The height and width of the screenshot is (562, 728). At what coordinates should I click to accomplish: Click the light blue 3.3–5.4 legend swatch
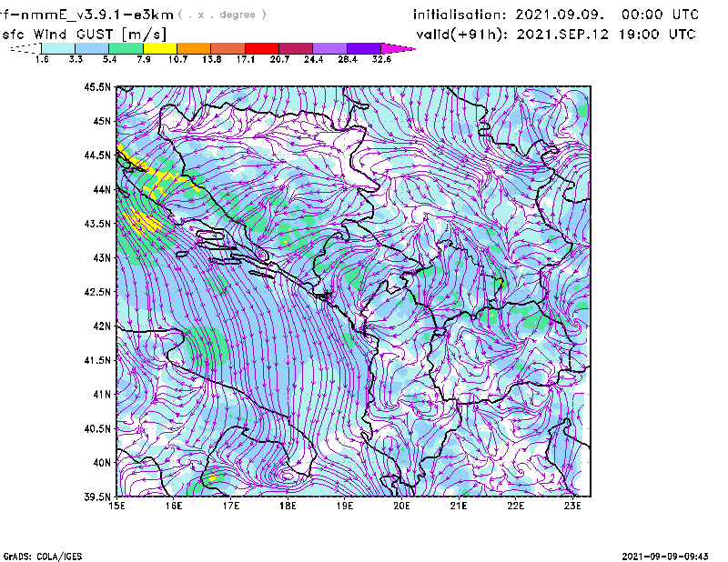coord(92,48)
